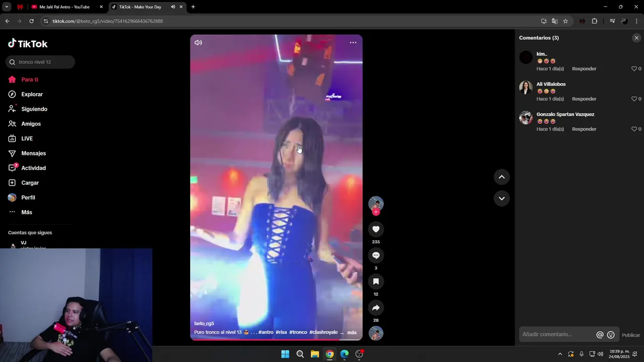Open a new browser tab

click(193, 7)
